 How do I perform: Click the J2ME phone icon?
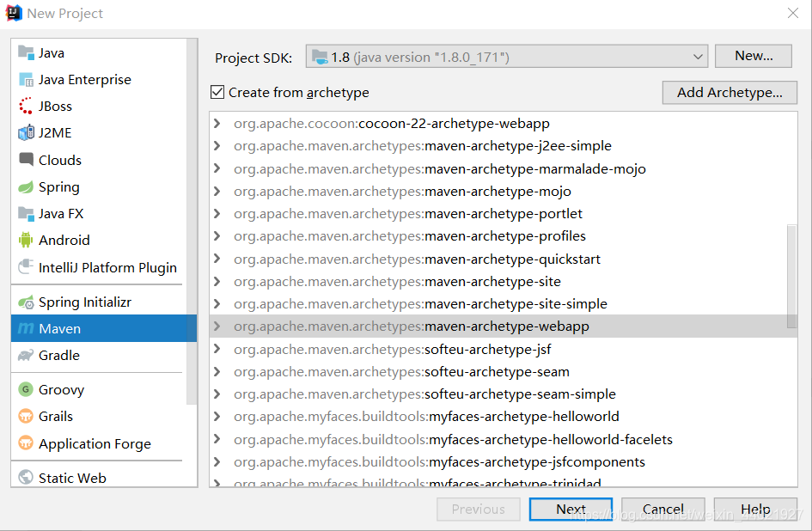click(26, 132)
